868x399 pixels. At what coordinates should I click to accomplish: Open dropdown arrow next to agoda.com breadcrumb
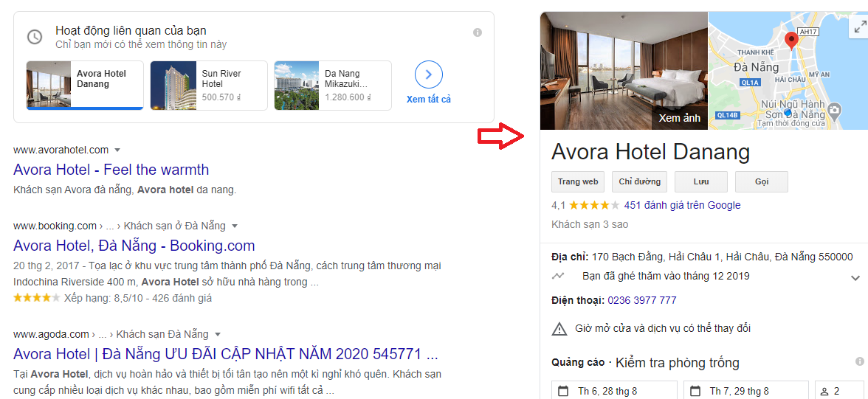pos(218,334)
